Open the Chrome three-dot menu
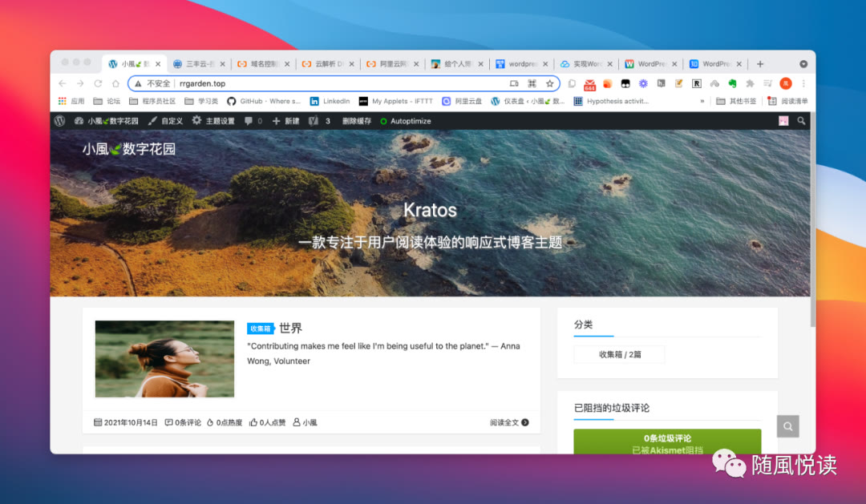This screenshot has width=866, height=504. (803, 83)
